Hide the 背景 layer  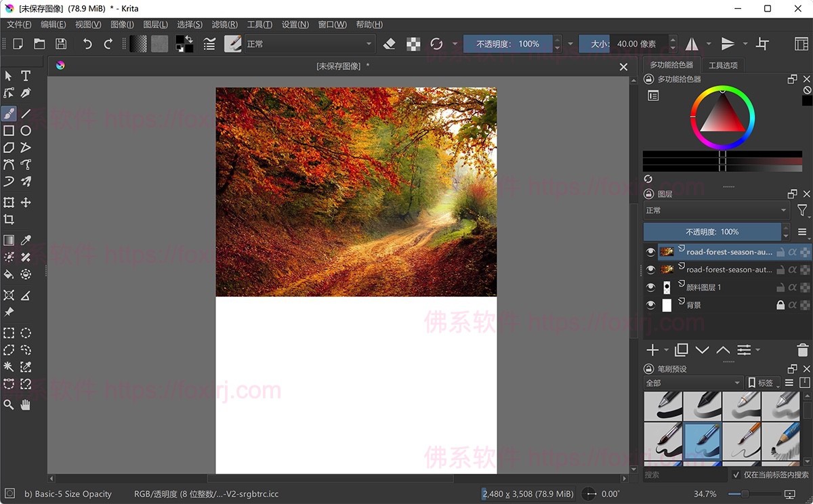(x=650, y=304)
